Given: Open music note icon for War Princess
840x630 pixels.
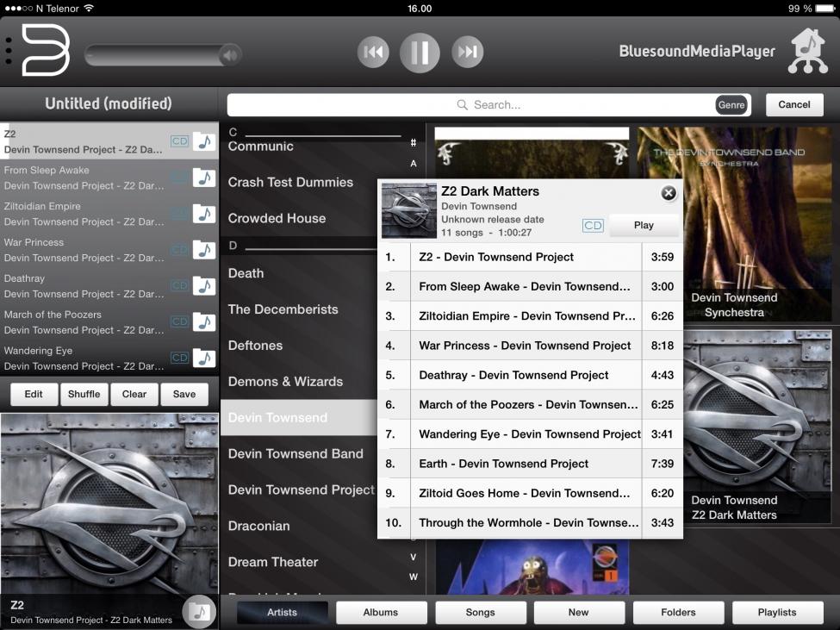Looking at the screenshot, I should [x=204, y=250].
